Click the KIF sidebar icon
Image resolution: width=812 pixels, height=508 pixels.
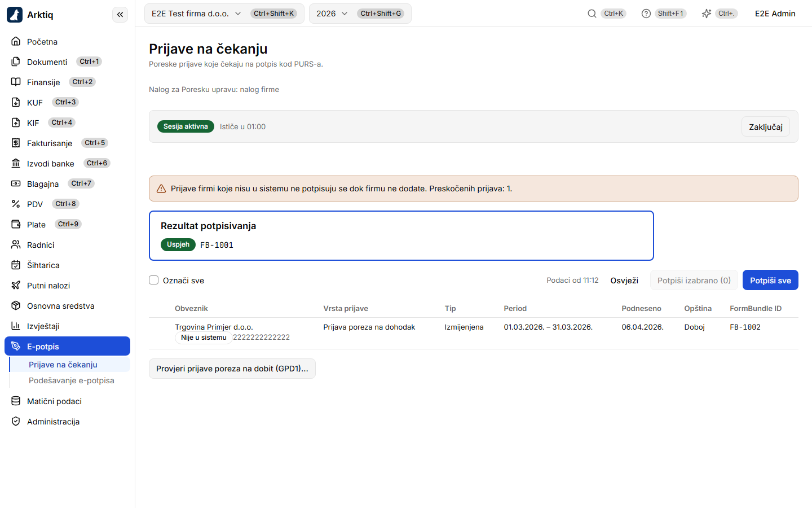[x=16, y=122]
